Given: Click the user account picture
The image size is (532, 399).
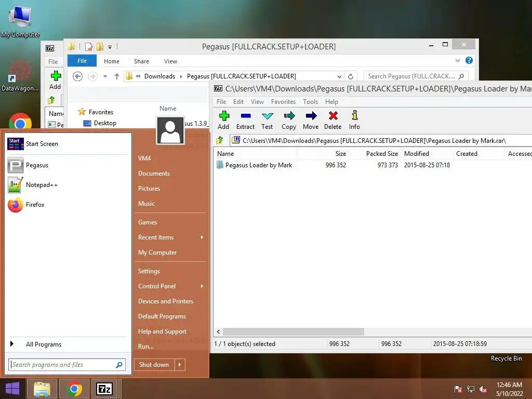Looking at the screenshot, I should [170, 130].
